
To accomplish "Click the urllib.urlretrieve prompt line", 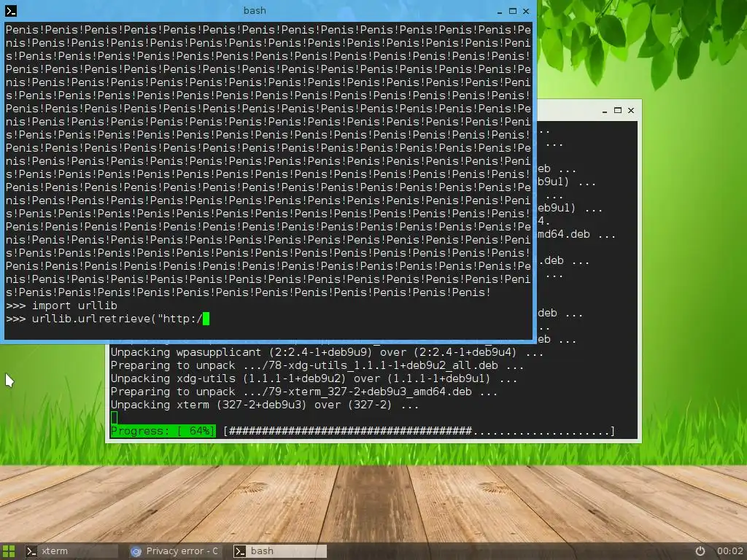I will [108, 319].
